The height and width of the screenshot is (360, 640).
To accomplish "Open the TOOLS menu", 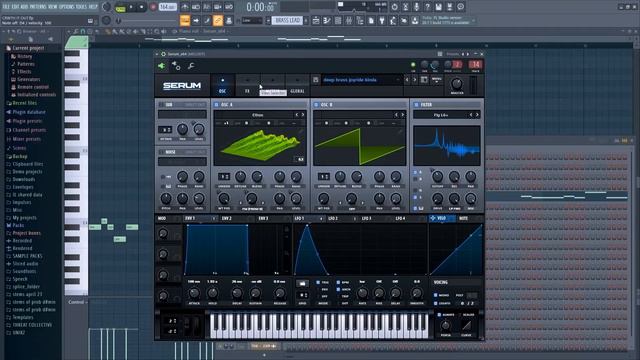I will click(x=81, y=7).
